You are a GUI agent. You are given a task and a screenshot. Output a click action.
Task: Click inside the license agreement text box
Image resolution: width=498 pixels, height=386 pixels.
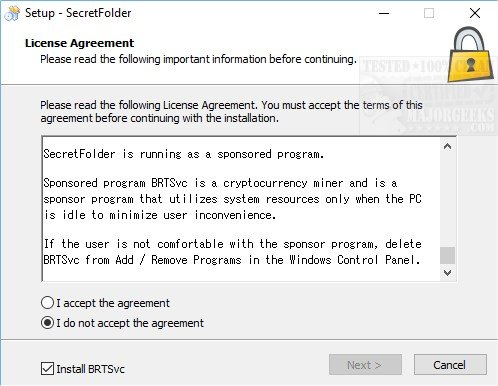241,209
